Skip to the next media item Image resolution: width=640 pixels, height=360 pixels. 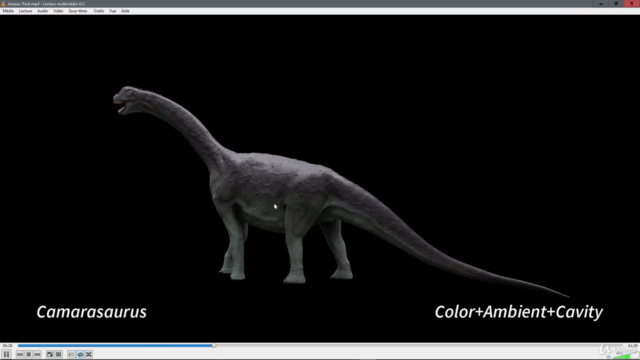pyautogui.click(x=37, y=354)
